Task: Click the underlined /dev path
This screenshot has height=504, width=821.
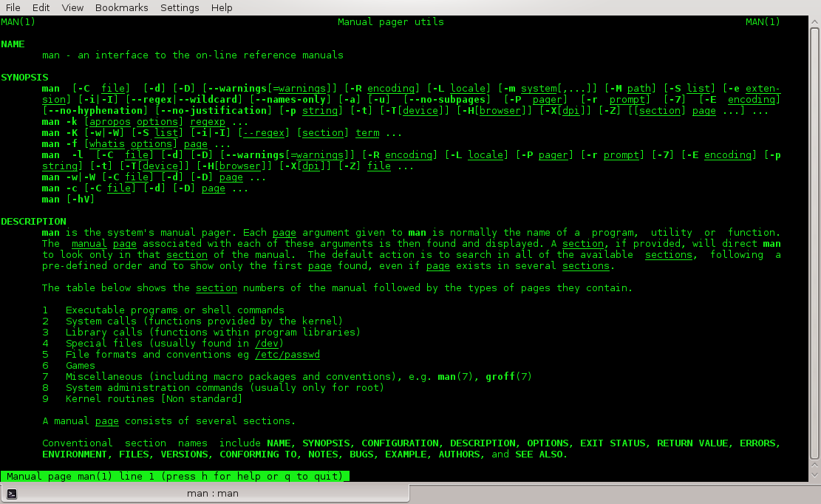Action: (x=267, y=344)
